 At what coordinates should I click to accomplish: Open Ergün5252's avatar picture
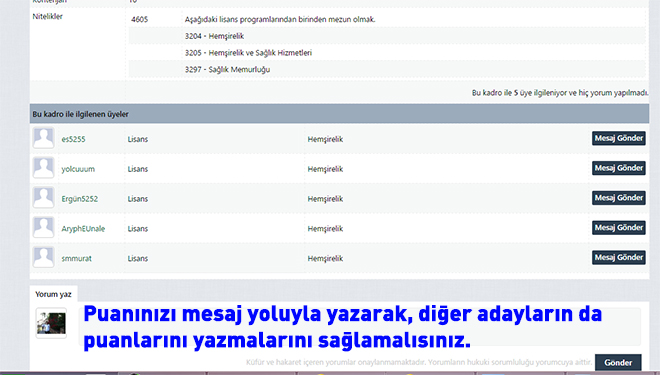tap(44, 198)
